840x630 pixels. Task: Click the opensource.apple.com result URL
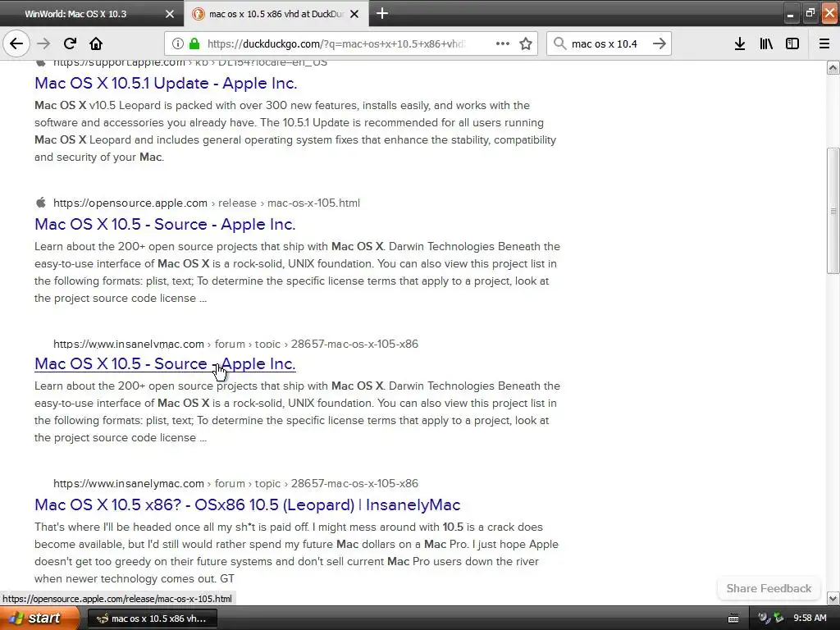click(x=206, y=203)
